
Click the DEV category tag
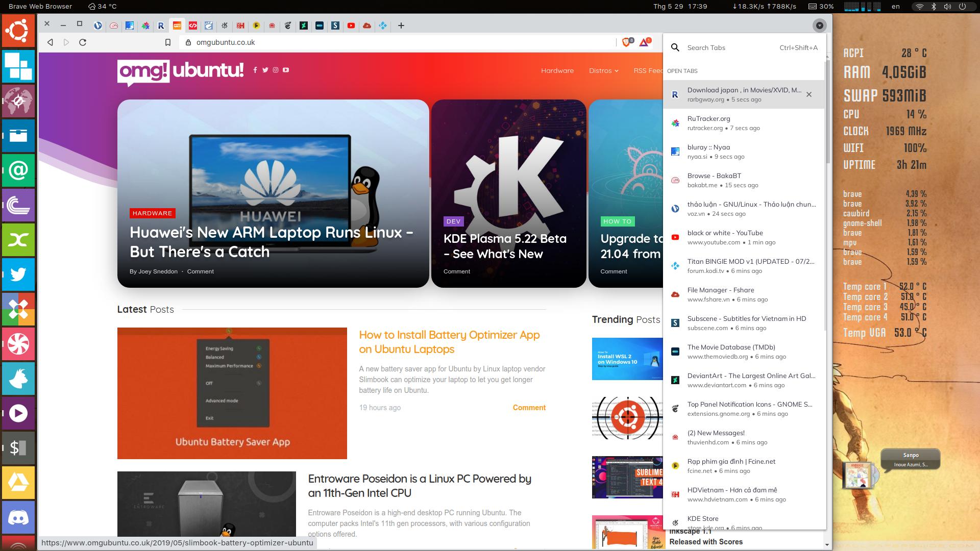point(453,221)
